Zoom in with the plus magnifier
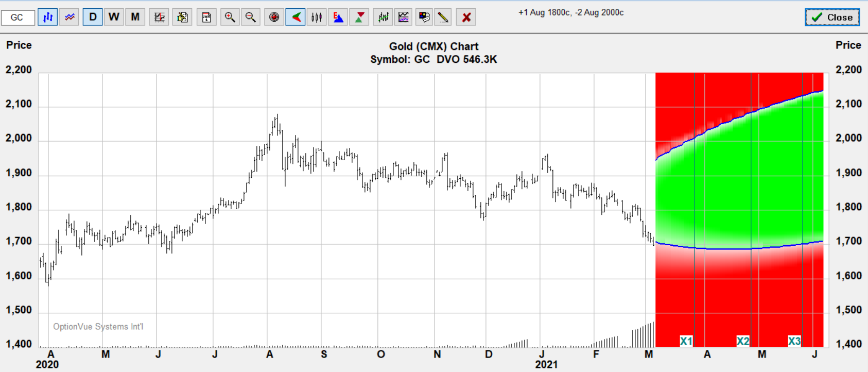This screenshot has width=868, height=372. tap(230, 17)
